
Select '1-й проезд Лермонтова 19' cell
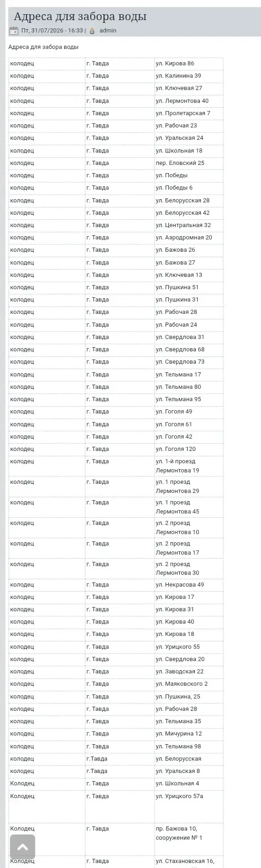(188, 466)
